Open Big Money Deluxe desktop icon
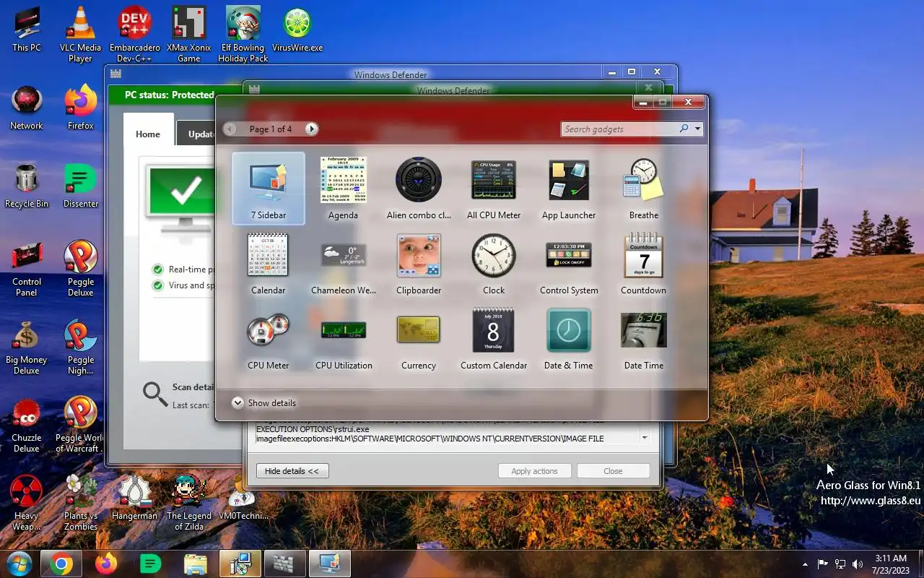This screenshot has height=578, width=924. coord(27,346)
